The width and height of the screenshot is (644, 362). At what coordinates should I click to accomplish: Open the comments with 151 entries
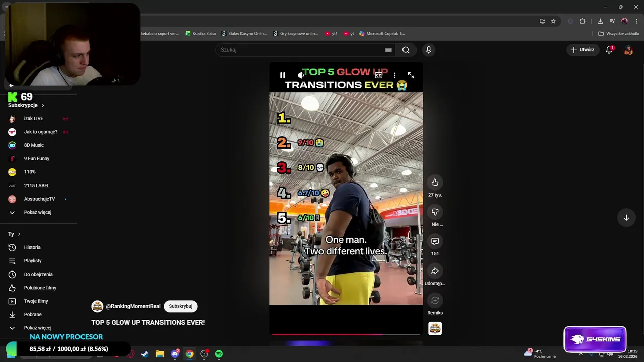coord(435,241)
